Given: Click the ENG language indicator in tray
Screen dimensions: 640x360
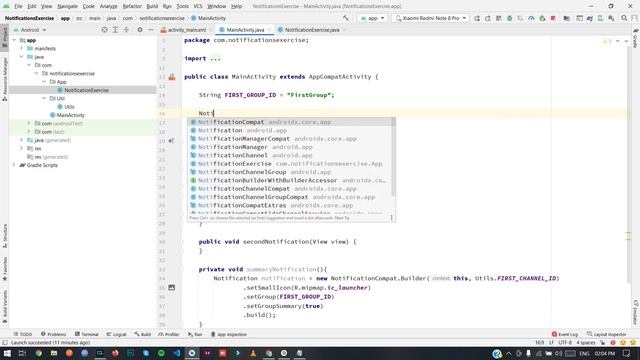Looking at the screenshot, I should (x=584, y=353).
